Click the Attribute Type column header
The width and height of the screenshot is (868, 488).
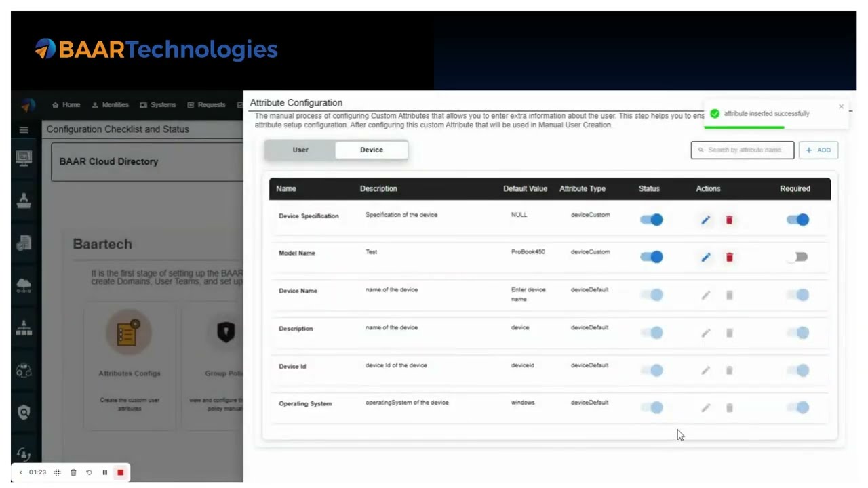(583, 189)
